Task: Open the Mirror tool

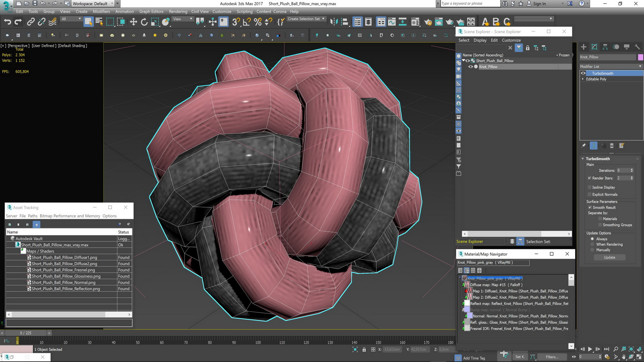Action: [334, 22]
